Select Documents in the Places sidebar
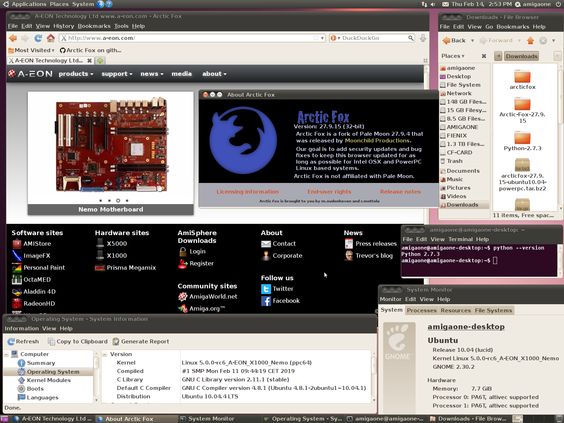This screenshot has height=423, width=564. pos(463,171)
